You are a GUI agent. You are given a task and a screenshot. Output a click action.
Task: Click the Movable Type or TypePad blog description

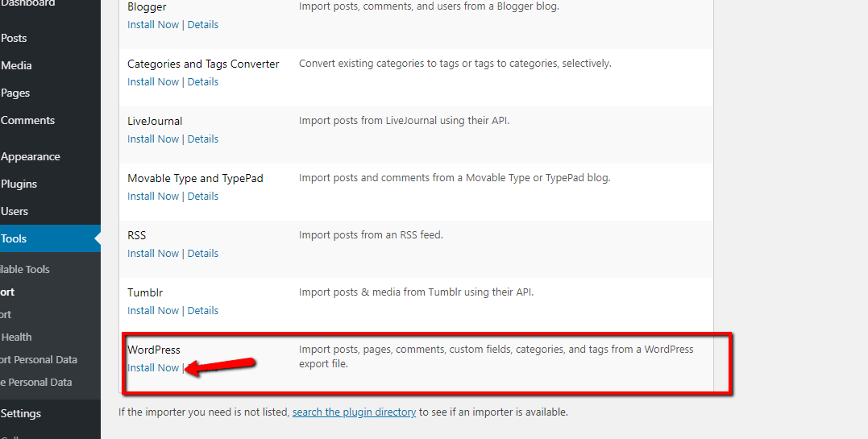point(455,178)
